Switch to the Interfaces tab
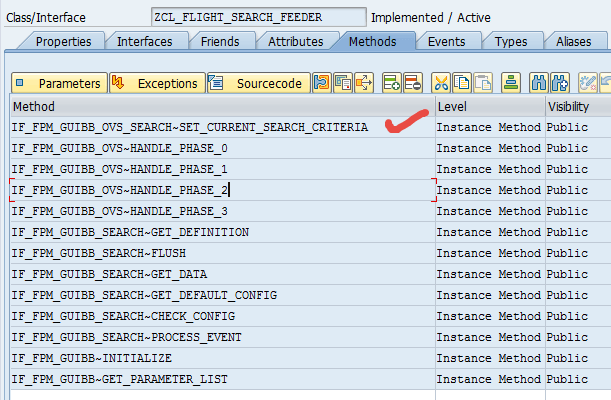Screen dimensions: 611x400 144,41
